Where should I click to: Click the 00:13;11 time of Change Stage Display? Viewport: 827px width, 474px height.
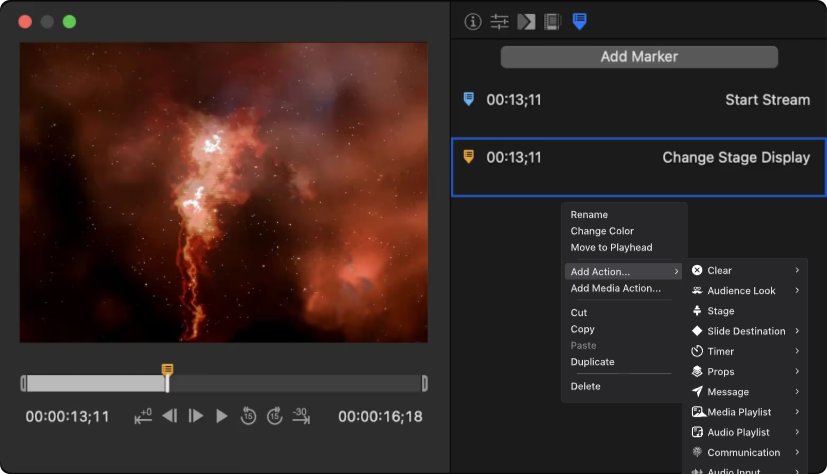514,157
